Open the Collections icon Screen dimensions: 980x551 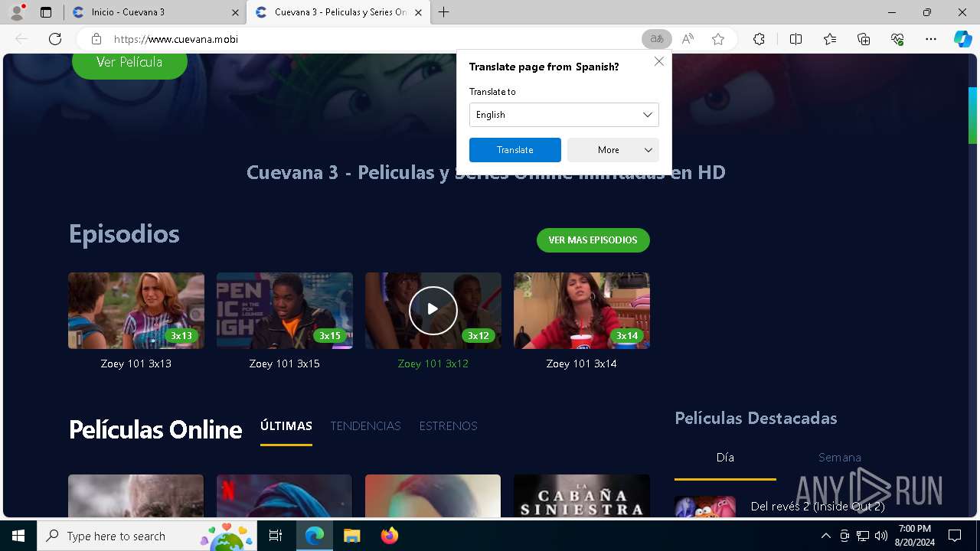coord(864,39)
